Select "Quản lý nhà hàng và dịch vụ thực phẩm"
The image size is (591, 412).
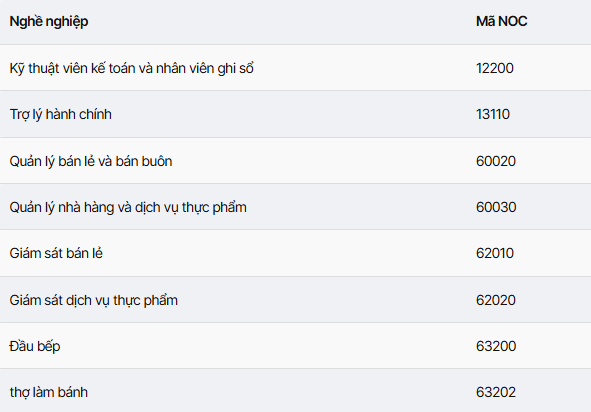click(x=128, y=208)
